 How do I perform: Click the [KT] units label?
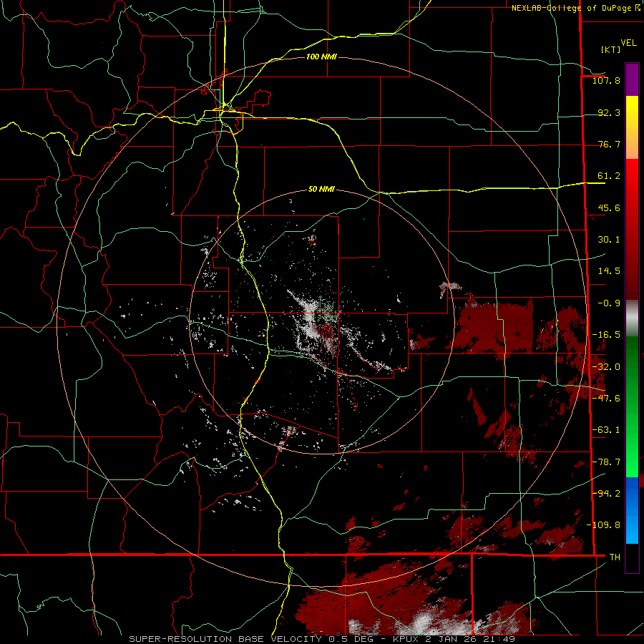pyautogui.click(x=611, y=49)
